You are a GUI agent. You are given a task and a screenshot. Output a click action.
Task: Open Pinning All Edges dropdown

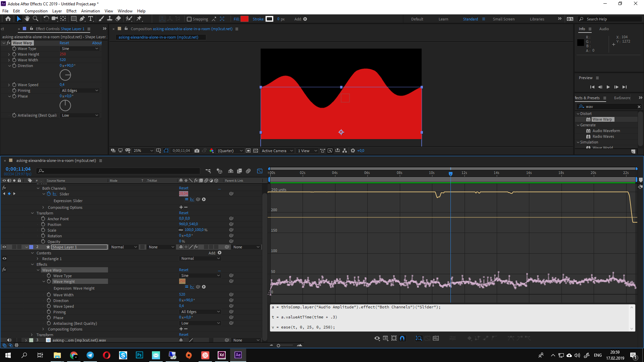coord(80,90)
